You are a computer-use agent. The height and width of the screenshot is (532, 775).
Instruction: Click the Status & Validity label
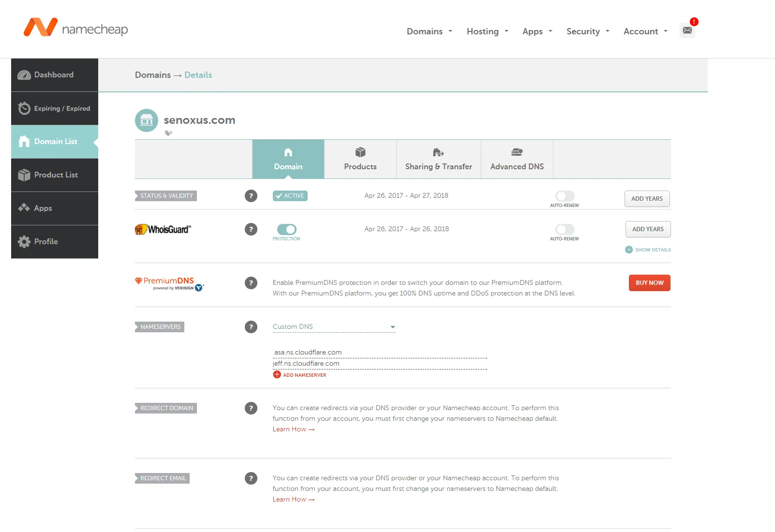coord(166,196)
